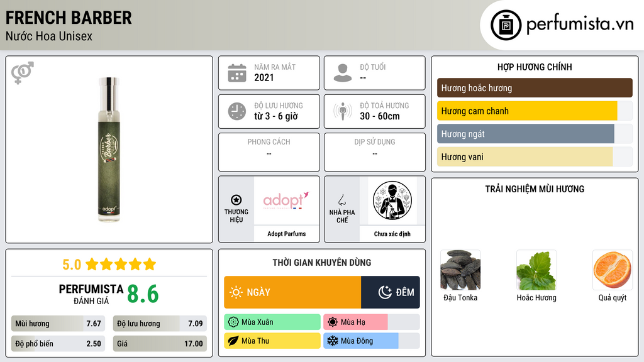Viewport: 644px width, 362px height.
Task: Click the moon icon in the Đêm bar
Action: coord(385,292)
